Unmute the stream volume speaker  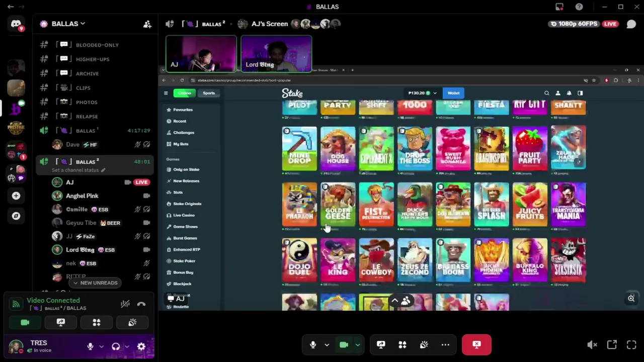pos(592,344)
